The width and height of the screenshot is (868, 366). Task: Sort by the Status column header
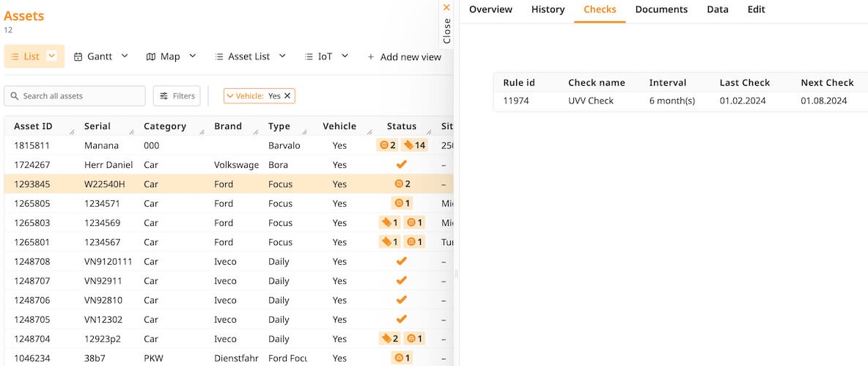[402, 126]
